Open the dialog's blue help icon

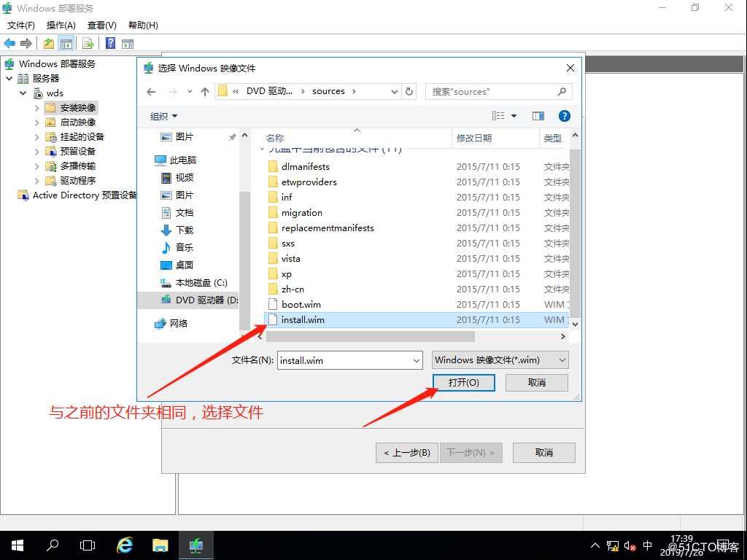click(564, 116)
